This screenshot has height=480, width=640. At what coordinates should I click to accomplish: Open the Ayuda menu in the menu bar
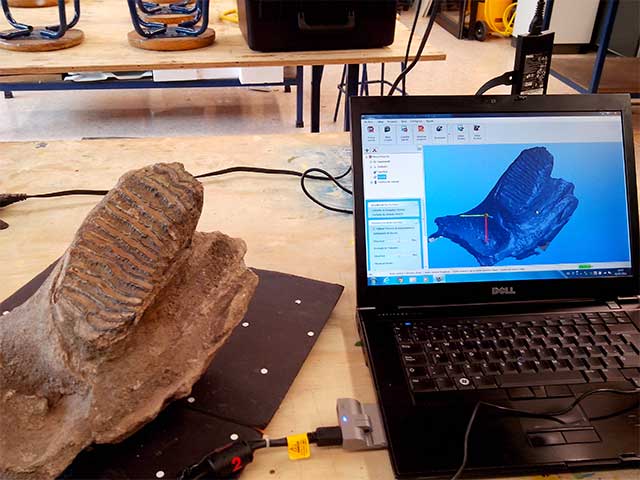429,121
